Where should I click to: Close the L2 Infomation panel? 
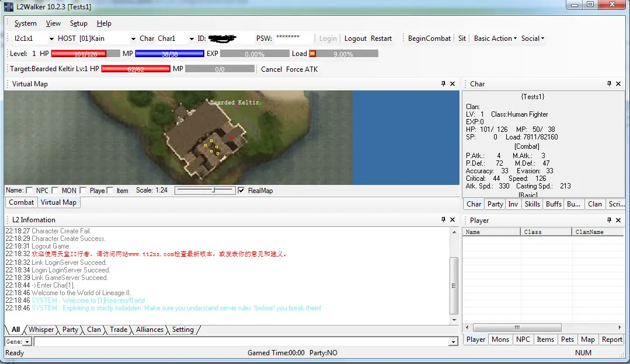[x=453, y=220]
